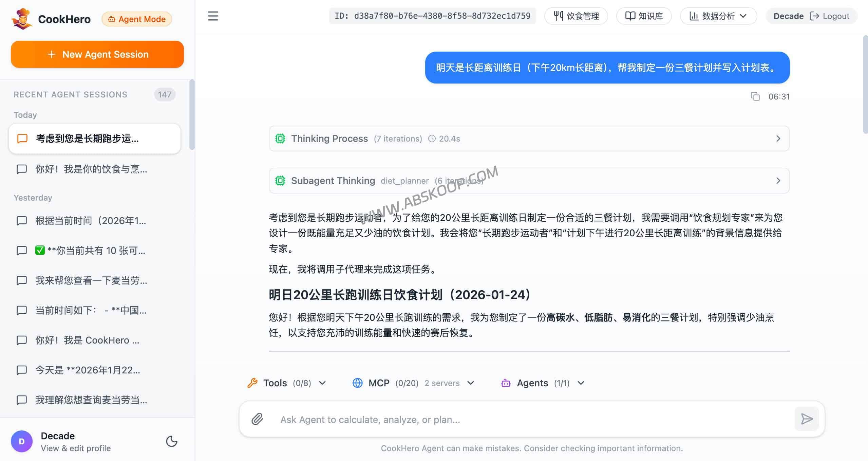
Task: Toggle Agent Mode badge
Action: (136, 19)
